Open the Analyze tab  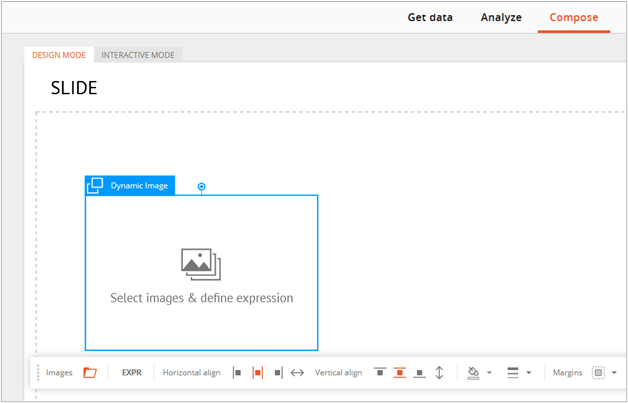(x=501, y=18)
